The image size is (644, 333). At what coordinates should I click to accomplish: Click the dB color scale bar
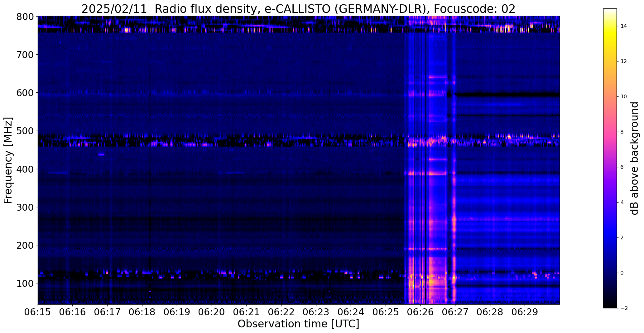point(610,158)
